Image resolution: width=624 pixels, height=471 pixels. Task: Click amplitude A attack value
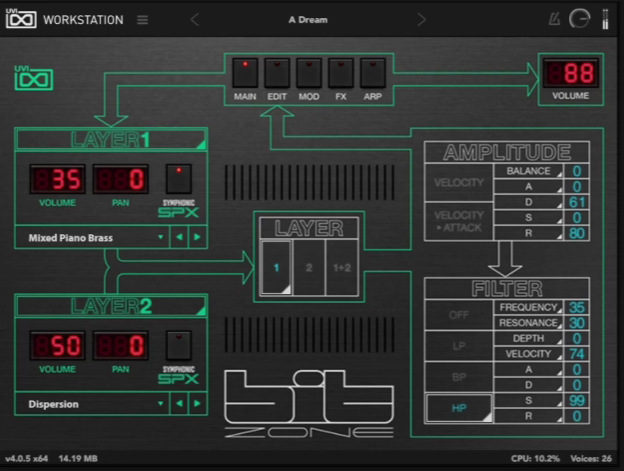tap(577, 187)
